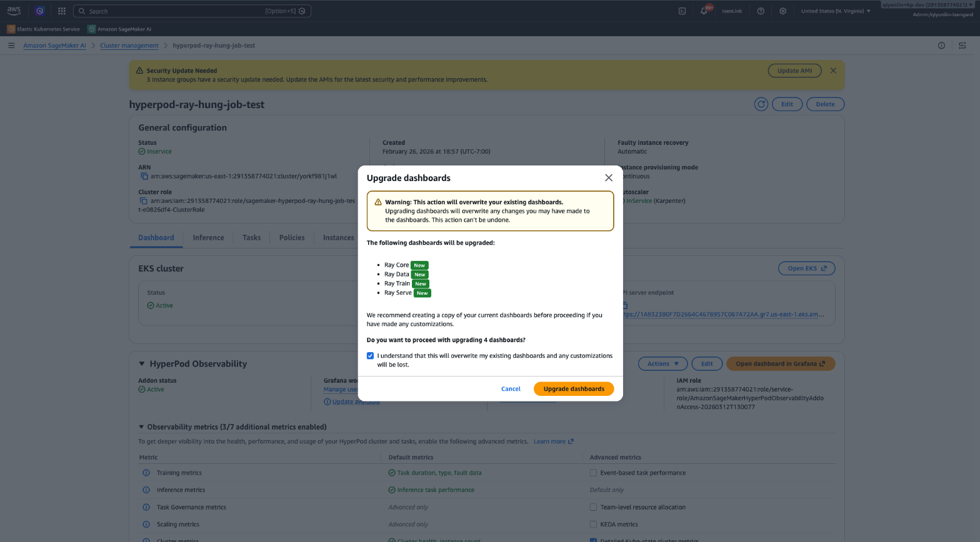Click the IsenLink item in top bar

coord(732,11)
